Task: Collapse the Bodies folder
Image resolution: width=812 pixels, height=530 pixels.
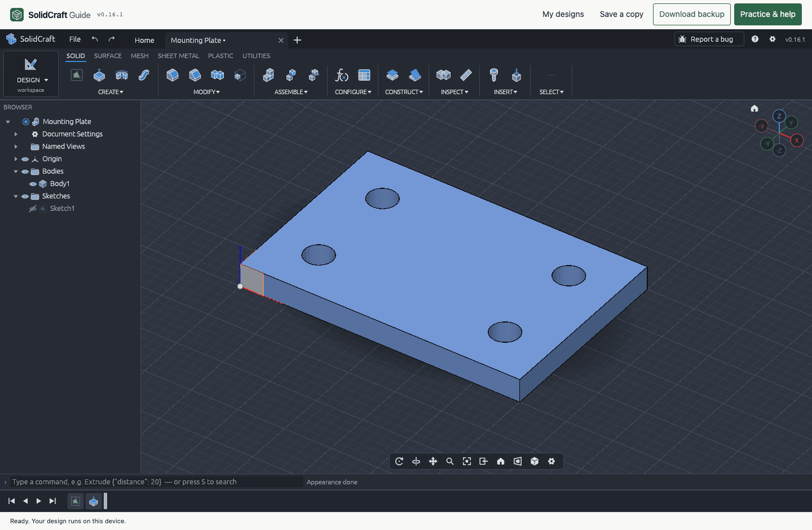Action: 16,171
